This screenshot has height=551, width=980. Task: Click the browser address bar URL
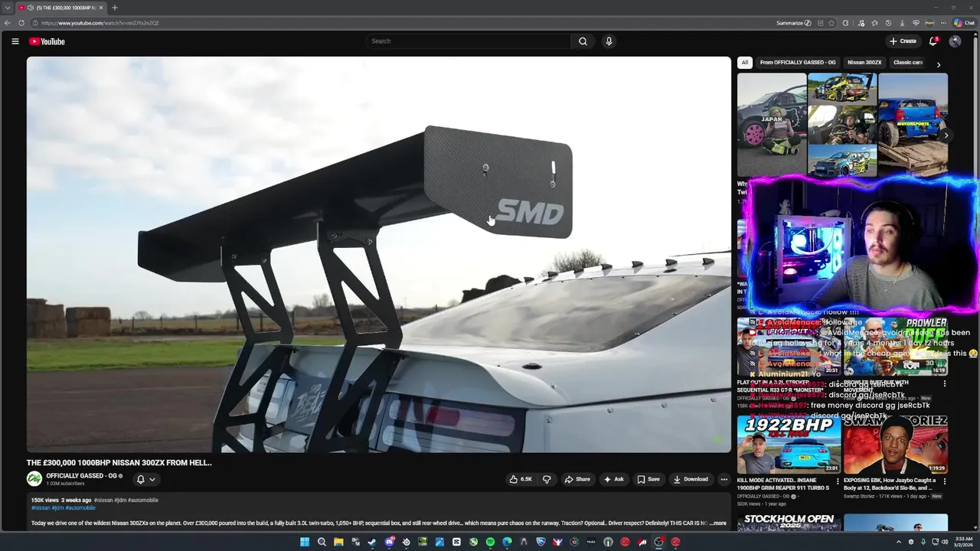(x=100, y=23)
